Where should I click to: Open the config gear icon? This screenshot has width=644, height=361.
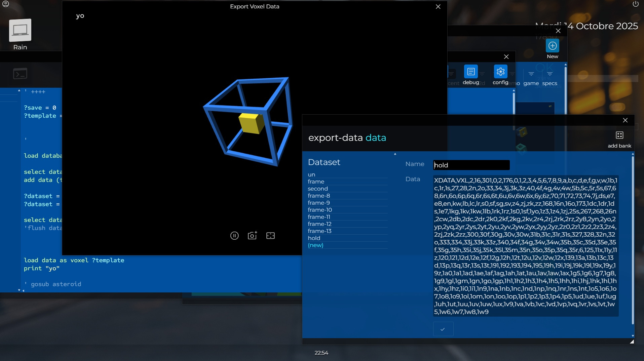click(500, 72)
